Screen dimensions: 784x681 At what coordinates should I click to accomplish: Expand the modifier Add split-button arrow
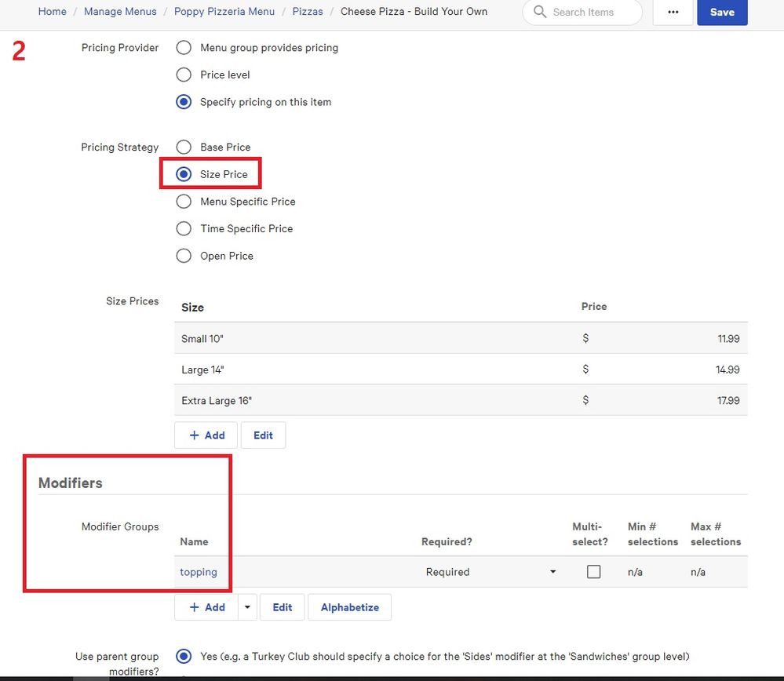pos(248,607)
